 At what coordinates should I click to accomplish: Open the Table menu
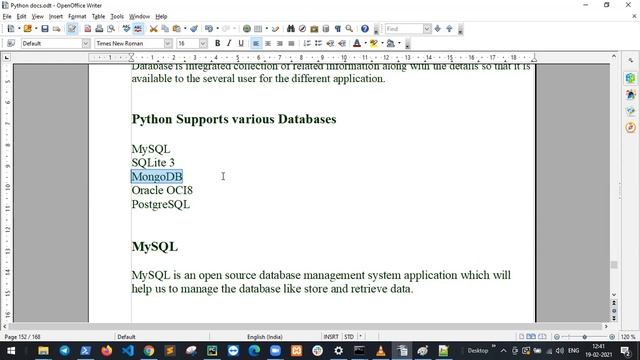98,16
